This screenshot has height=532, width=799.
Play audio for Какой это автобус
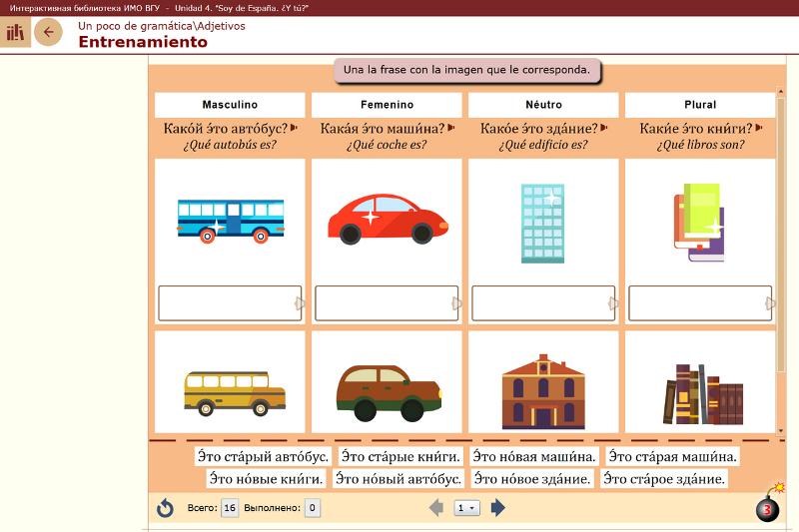click(295, 129)
